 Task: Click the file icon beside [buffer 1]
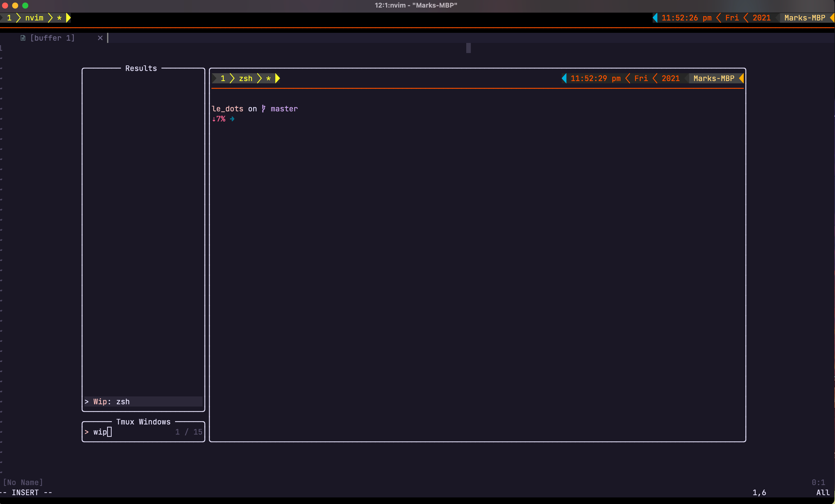coord(23,38)
